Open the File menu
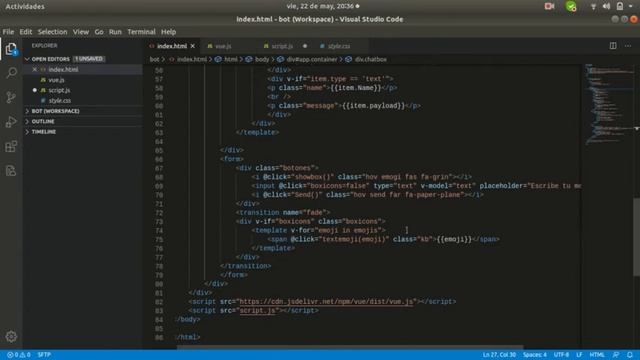Viewport: 640px width, 360px height. [x=8, y=32]
